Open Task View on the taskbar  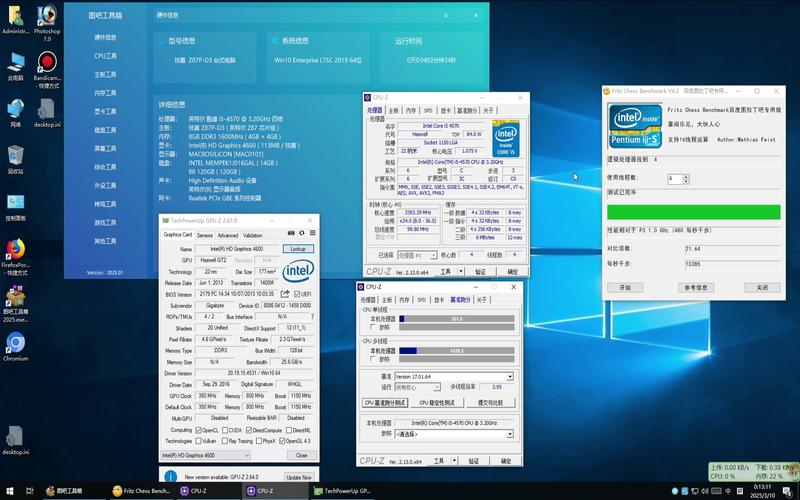pos(30,491)
